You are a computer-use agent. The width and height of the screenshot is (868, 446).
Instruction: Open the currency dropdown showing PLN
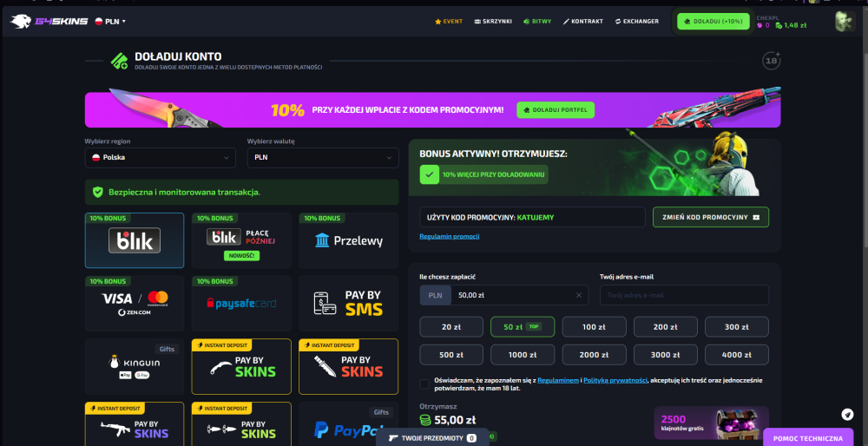[x=323, y=158]
